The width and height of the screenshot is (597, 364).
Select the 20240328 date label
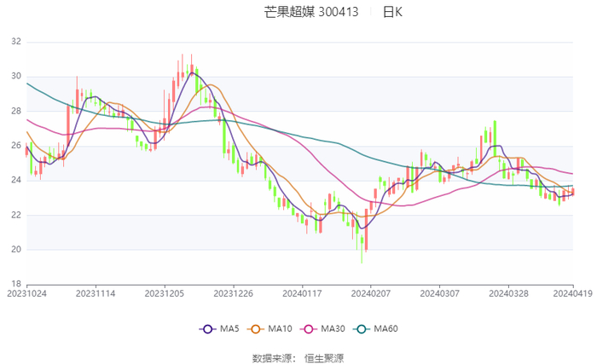pyautogui.click(x=507, y=292)
